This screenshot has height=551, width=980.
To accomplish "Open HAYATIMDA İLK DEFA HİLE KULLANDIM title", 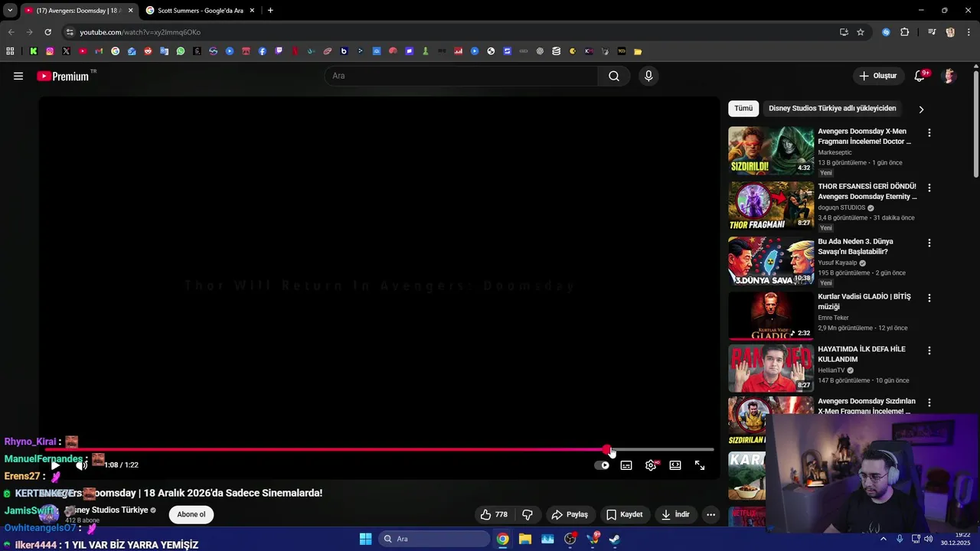I will (862, 354).
